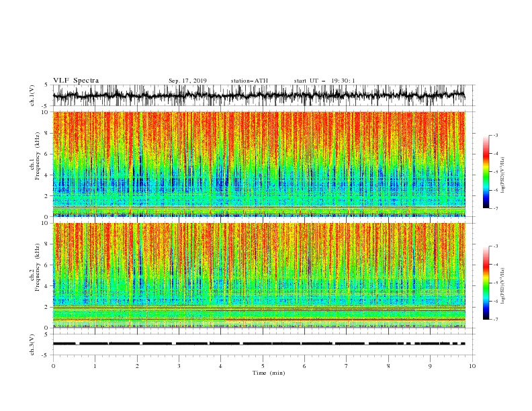
Task: Click the ch.3 black signal bar
Action: click(259, 344)
